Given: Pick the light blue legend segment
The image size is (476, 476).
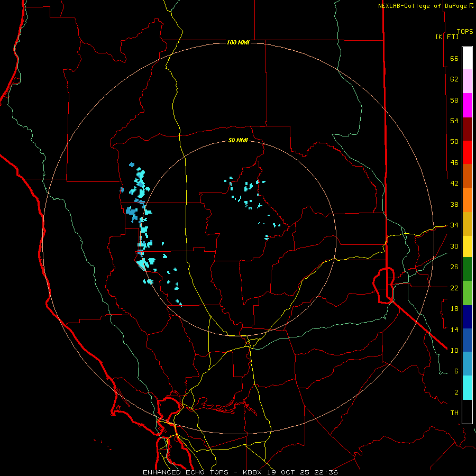Looking at the screenshot, I should click(x=467, y=364).
